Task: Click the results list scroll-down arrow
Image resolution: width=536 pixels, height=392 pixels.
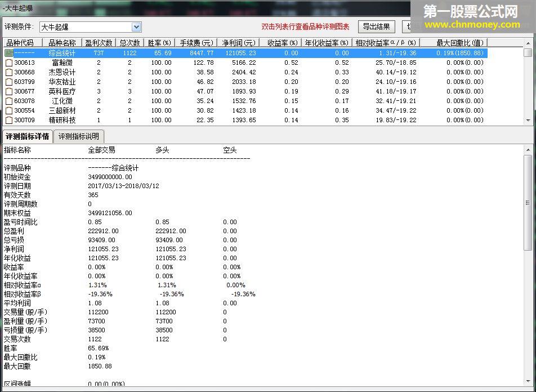Action: click(x=528, y=121)
